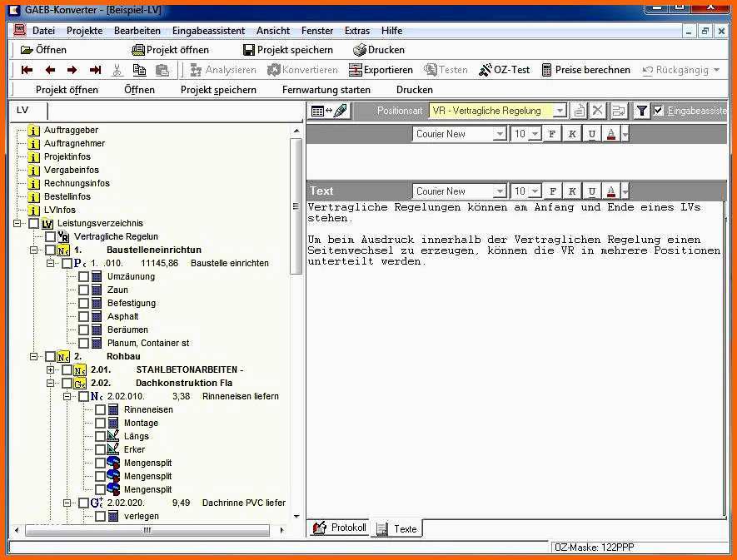737x560 pixels.
Task: Toggle underline U in Text section
Action: tap(592, 191)
